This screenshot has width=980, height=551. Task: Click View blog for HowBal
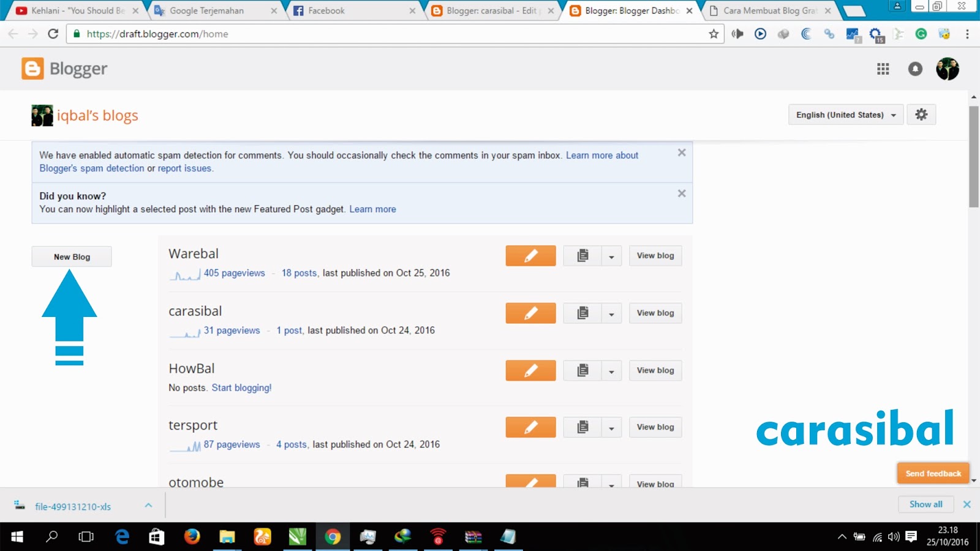[655, 370]
